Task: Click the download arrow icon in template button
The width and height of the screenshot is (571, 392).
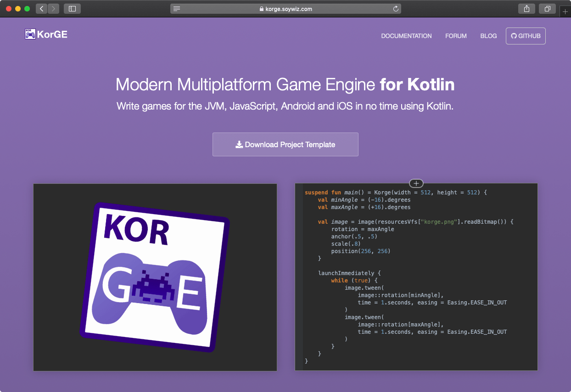Action: click(x=239, y=144)
